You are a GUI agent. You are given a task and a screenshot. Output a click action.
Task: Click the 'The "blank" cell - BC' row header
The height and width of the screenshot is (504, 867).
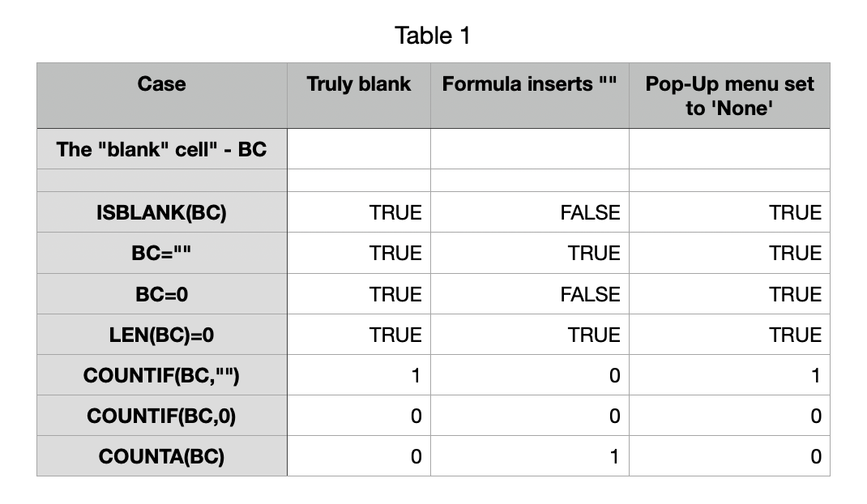(x=161, y=149)
